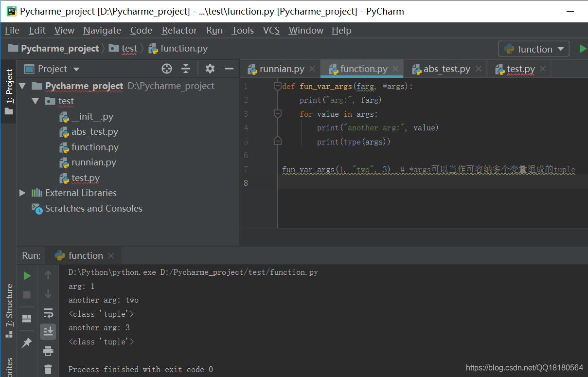Close the runnian.py editor tab
Screen dimensions: 588x377
312,69
